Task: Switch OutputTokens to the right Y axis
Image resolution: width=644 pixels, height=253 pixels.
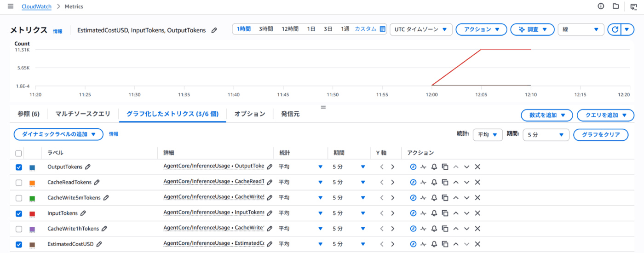Action: click(x=392, y=167)
